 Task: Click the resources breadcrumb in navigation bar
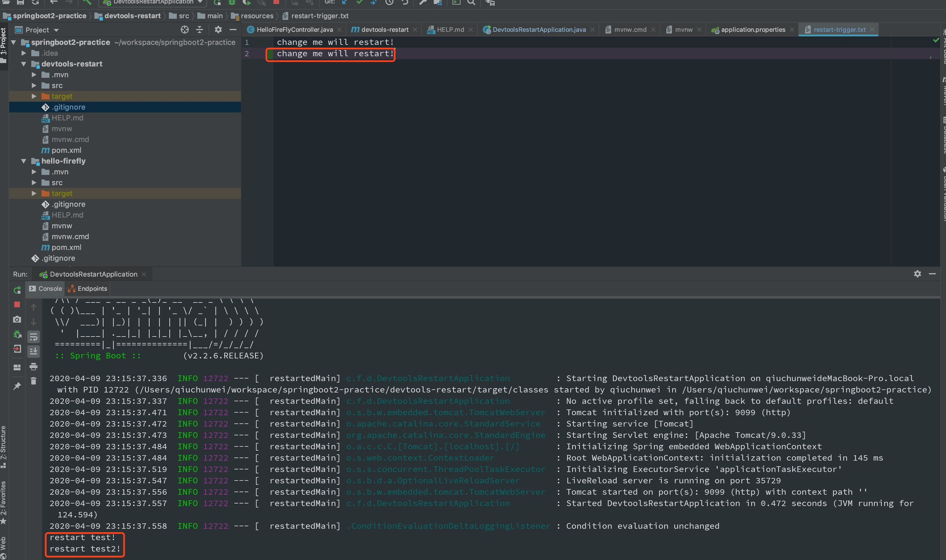point(257,16)
